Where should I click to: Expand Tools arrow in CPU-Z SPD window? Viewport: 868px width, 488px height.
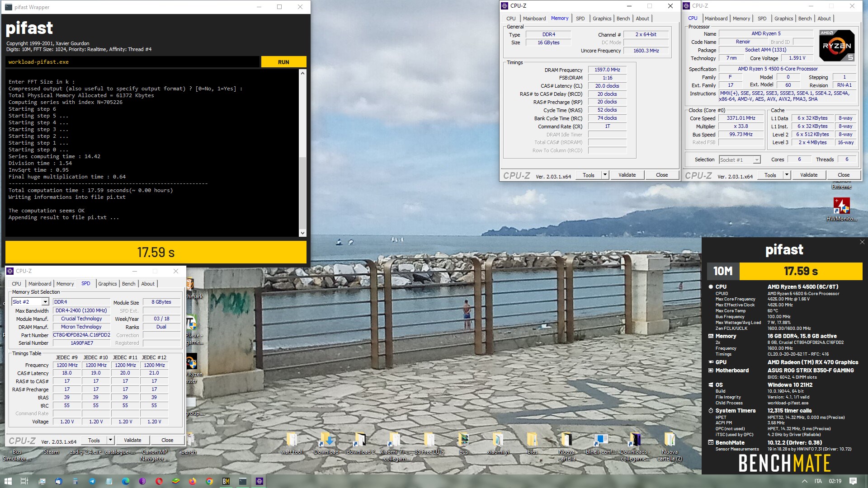coord(110,440)
